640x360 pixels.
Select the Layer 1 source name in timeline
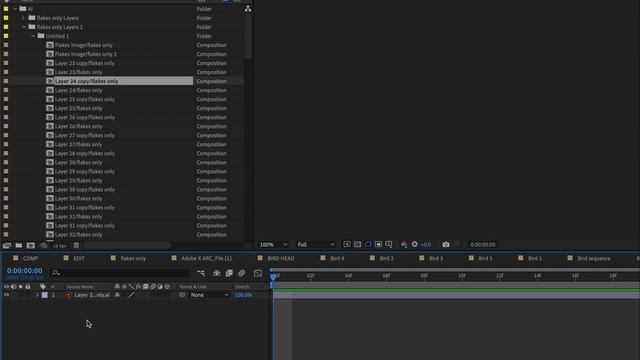point(92,295)
